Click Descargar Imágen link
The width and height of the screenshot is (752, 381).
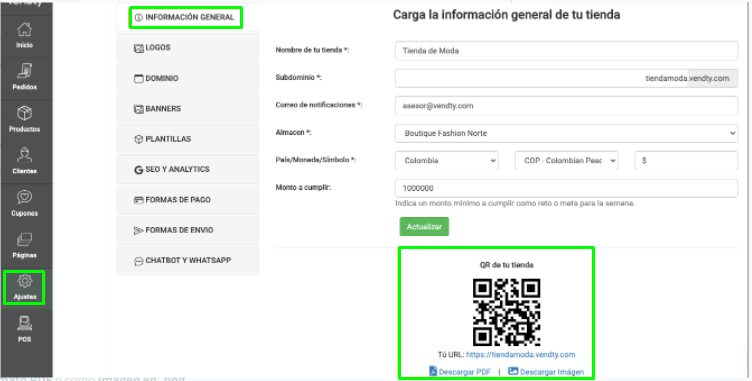click(x=552, y=372)
